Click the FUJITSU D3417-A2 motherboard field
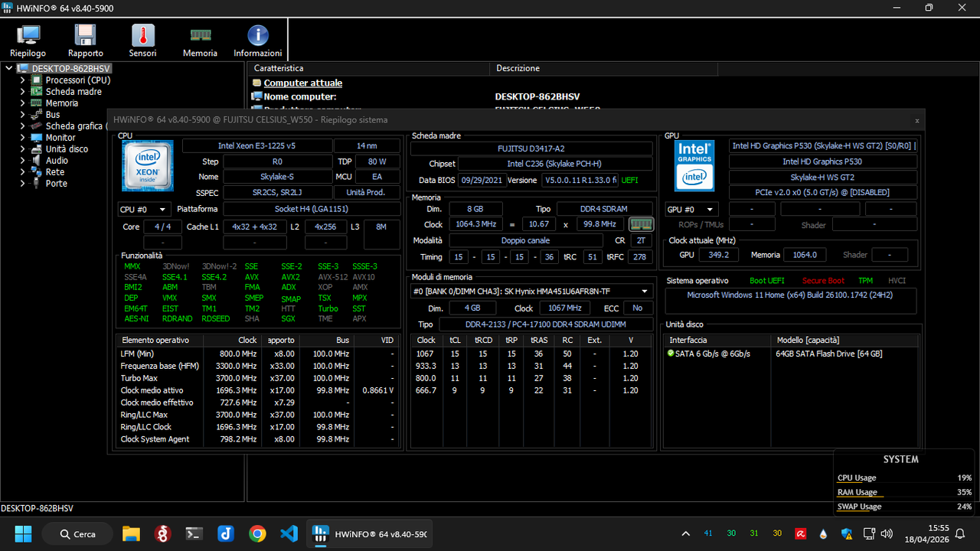 531,148
